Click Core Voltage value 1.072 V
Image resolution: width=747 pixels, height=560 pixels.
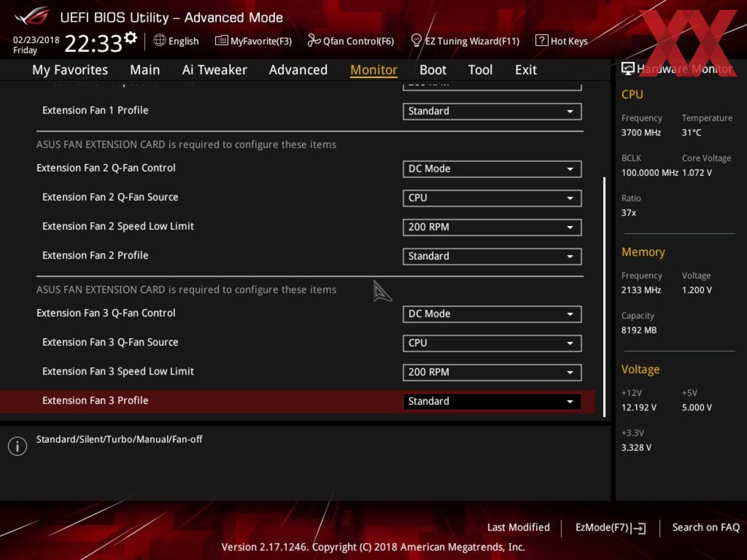pyautogui.click(x=697, y=172)
